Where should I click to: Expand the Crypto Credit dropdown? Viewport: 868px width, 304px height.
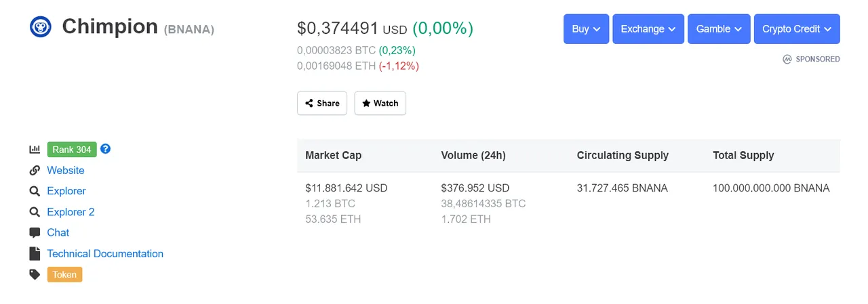point(797,29)
